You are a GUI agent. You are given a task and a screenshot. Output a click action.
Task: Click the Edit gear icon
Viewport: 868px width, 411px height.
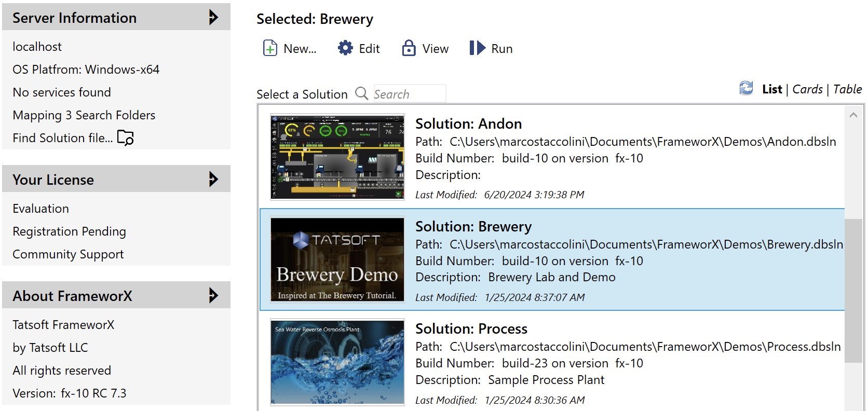345,48
